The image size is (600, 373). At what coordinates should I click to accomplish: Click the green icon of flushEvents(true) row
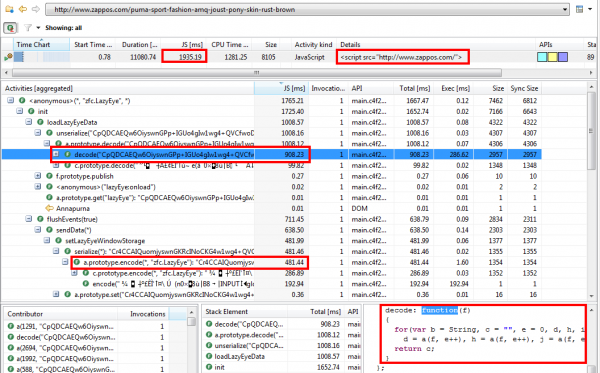pos(40,219)
